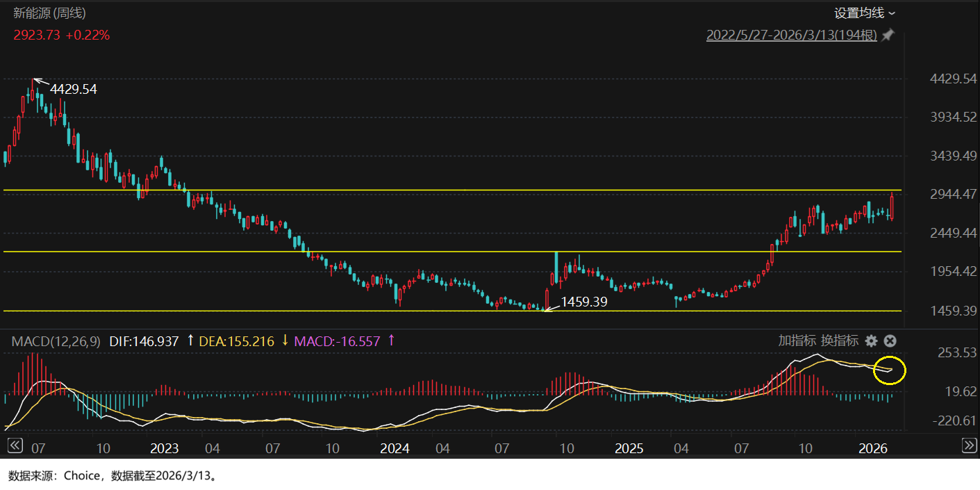The width and height of the screenshot is (980, 490).
Task: Click the 253.53 MACD axis value
Action: [x=958, y=353]
